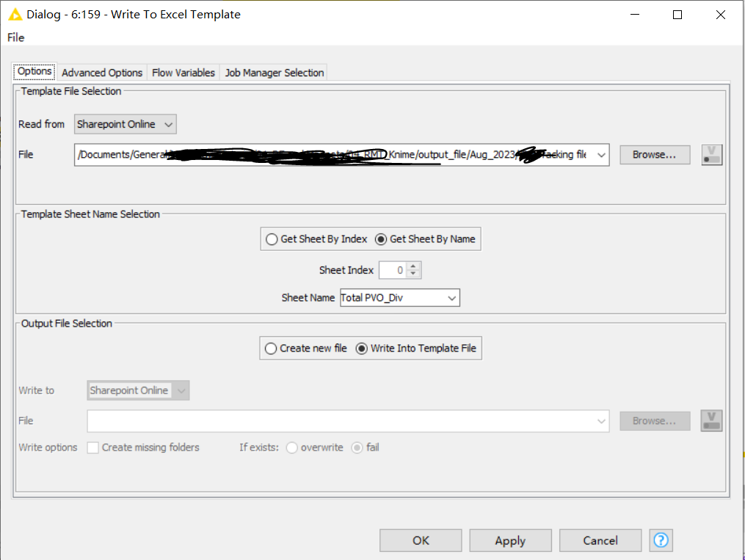This screenshot has height=560, width=745.
Task: Select Get Sheet By Name radio button
Action: click(x=381, y=239)
